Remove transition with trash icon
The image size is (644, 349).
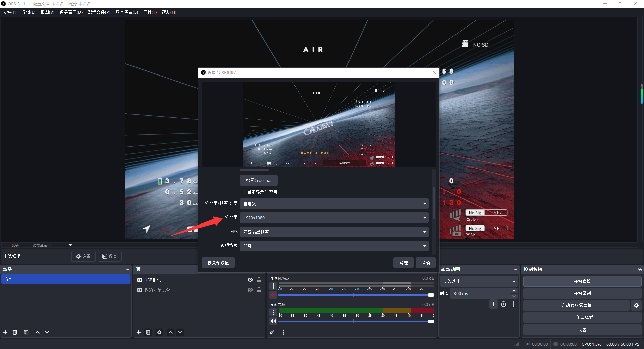point(503,304)
